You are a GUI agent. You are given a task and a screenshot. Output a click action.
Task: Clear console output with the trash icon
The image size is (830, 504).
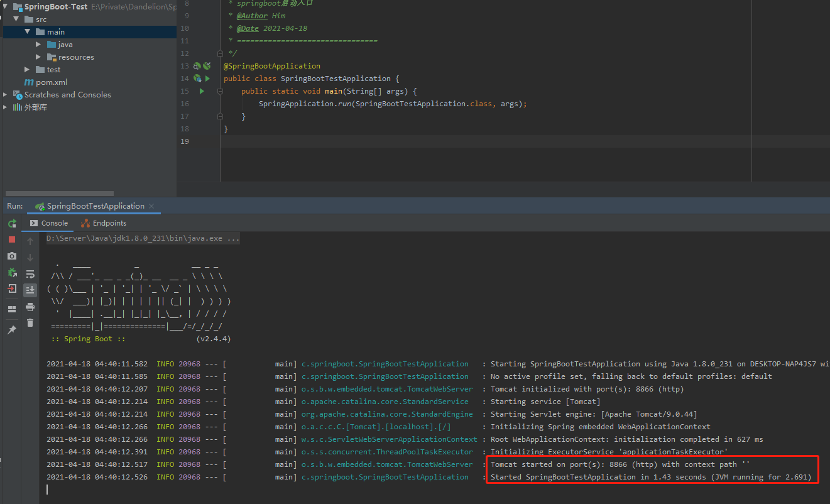click(30, 323)
